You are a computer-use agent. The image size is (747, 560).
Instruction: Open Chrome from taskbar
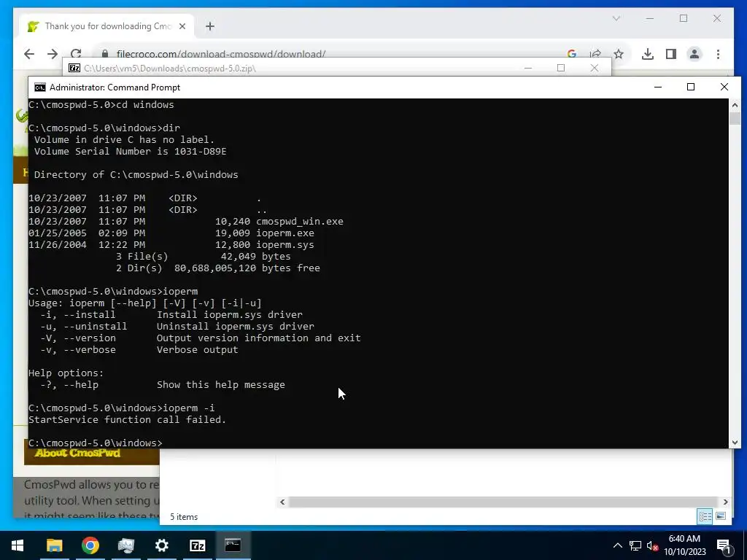pos(90,545)
